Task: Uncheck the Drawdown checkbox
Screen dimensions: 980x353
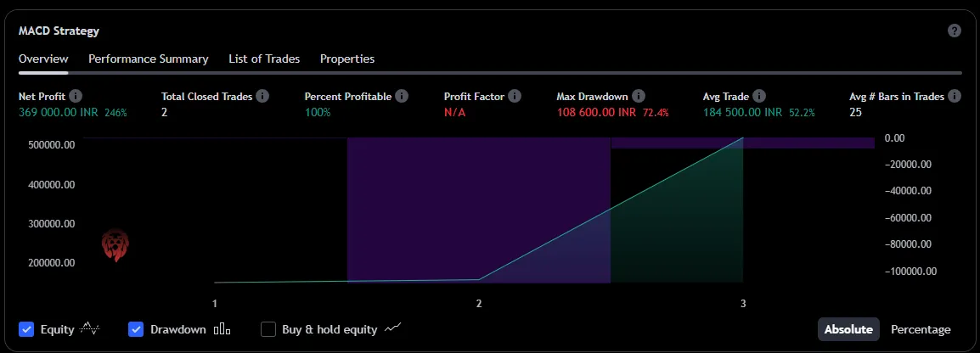Action: (x=136, y=329)
